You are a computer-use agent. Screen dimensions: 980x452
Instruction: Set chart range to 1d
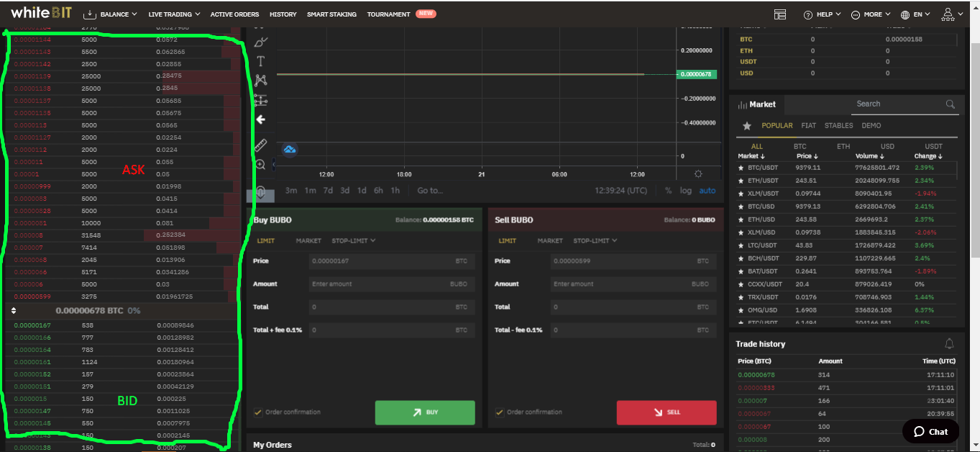362,191
